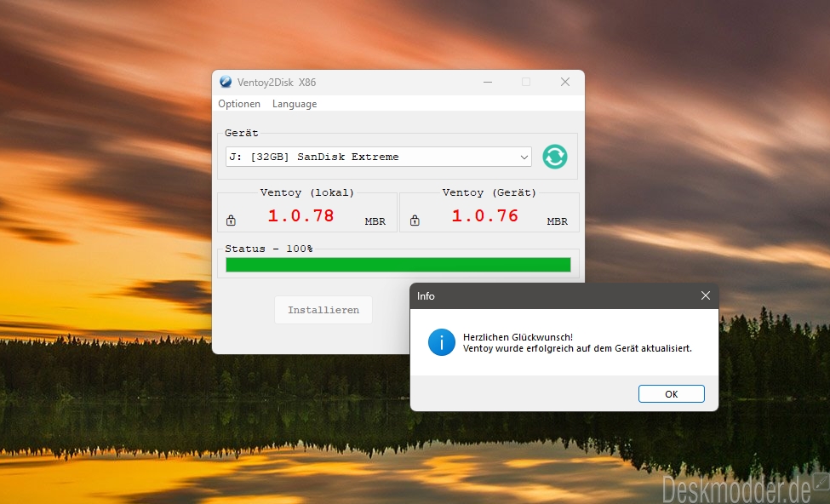Click the 'Status - 100%' label
The height and width of the screenshot is (504, 830).
269,249
